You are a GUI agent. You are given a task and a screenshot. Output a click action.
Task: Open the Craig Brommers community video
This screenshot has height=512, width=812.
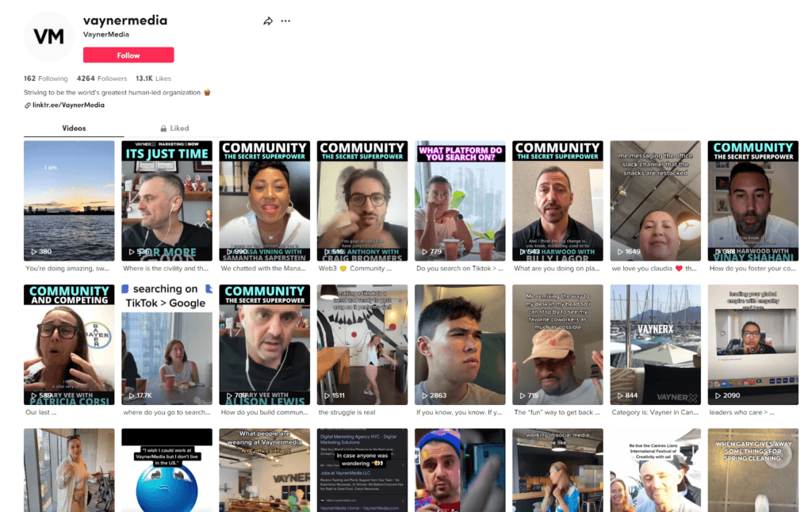tap(362, 201)
